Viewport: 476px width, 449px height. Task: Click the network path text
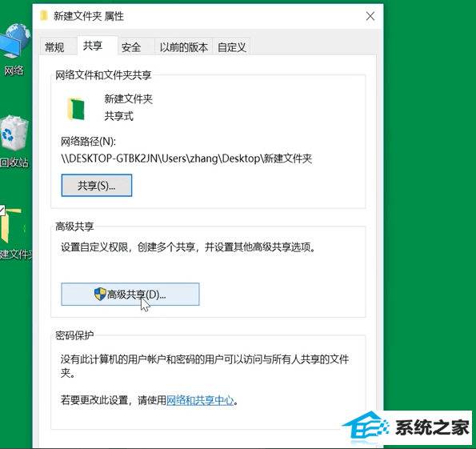tap(186, 158)
